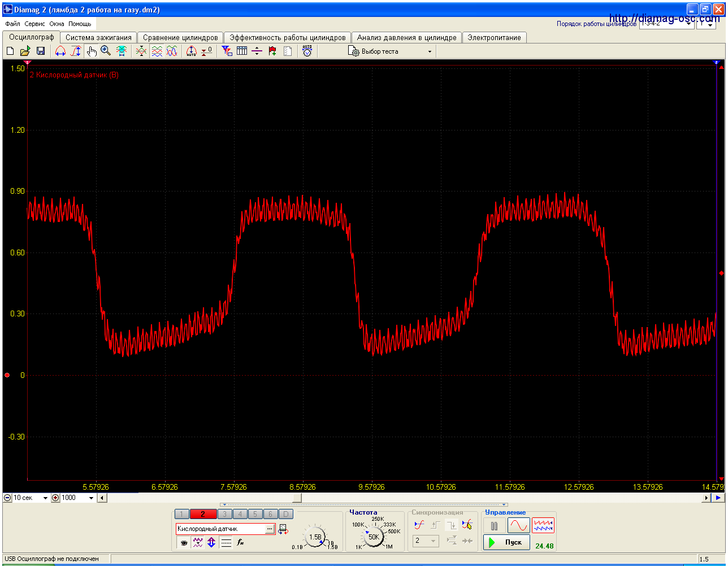Click the 1.5В voltage range knob
Image resolution: width=728 pixels, height=566 pixels.
tap(315, 537)
